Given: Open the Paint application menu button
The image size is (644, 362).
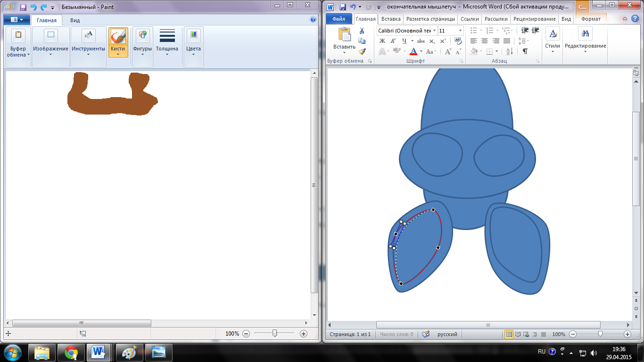Looking at the screenshot, I should point(17,20).
